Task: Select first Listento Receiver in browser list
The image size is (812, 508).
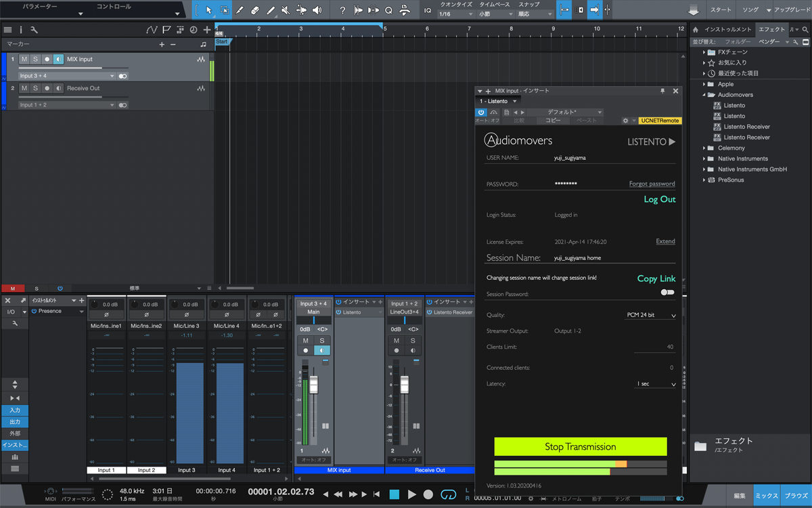Action: pos(747,127)
